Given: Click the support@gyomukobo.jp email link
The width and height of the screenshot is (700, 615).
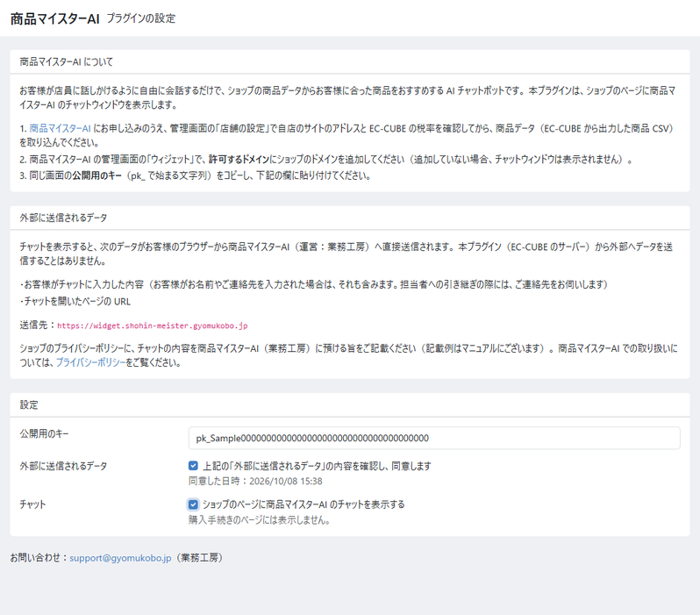Looking at the screenshot, I should pos(120,558).
